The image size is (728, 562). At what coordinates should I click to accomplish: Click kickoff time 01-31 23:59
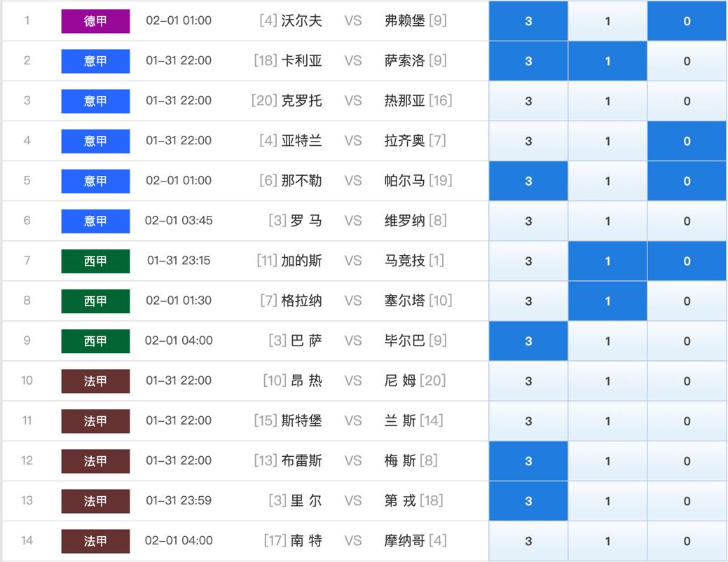[x=179, y=500]
